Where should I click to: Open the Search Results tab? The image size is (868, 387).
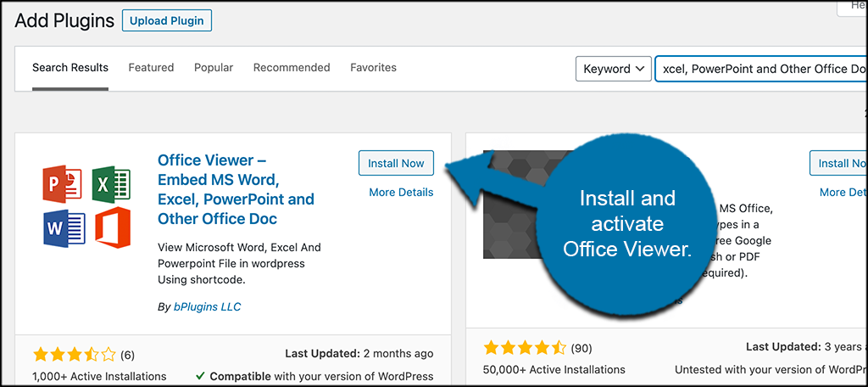click(70, 68)
